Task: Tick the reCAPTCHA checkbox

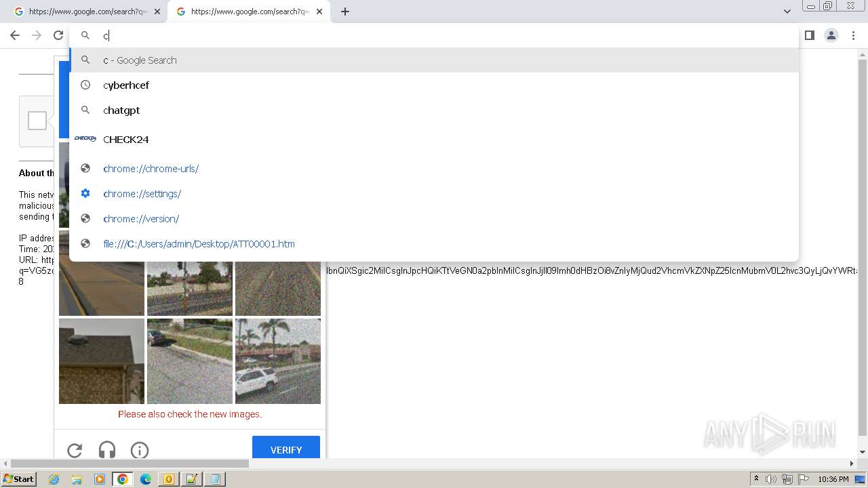Action: [37, 121]
